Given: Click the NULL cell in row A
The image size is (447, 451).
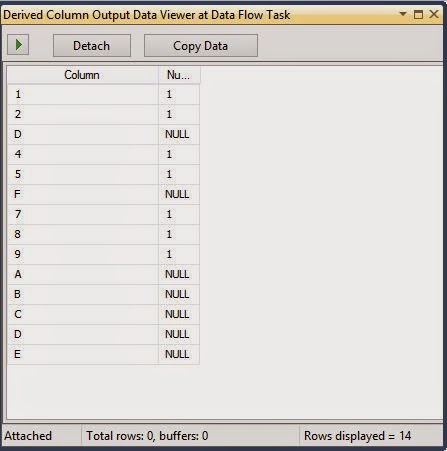Looking at the screenshot, I should [x=179, y=274].
